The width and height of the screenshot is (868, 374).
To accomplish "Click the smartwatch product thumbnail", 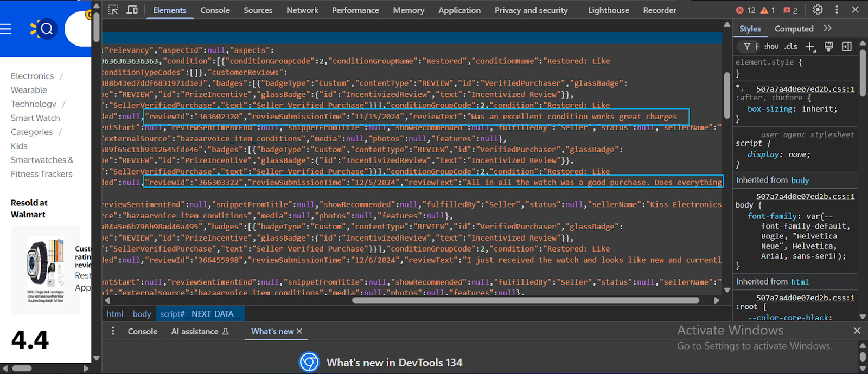I will (x=46, y=270).
